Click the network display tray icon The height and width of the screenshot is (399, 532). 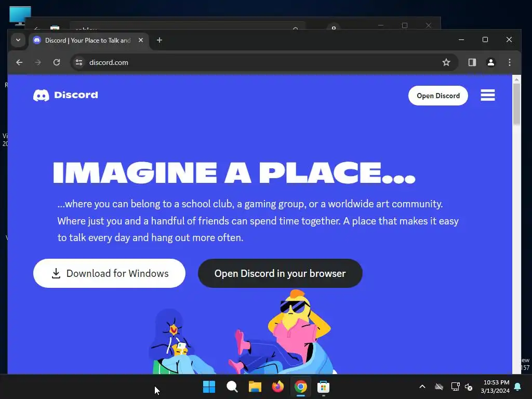(455, 387)
